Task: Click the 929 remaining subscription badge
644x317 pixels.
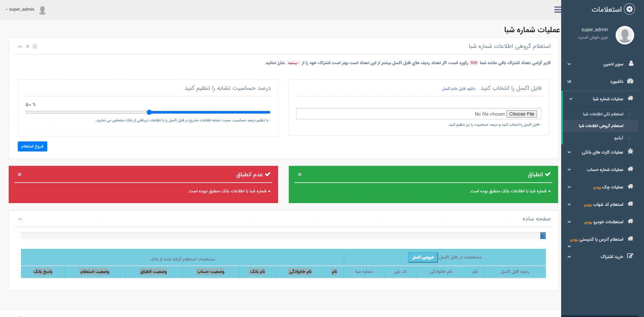Action: (x=474, y=63)
